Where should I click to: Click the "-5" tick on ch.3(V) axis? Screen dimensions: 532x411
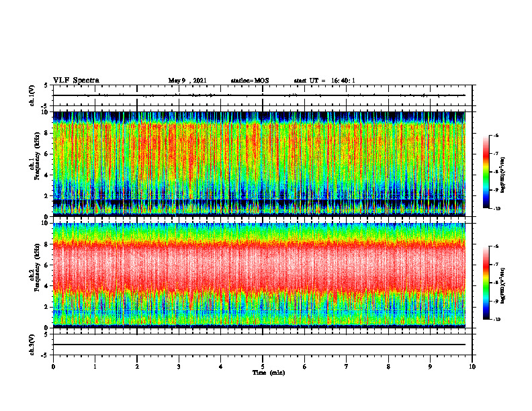tap(44, 355)
